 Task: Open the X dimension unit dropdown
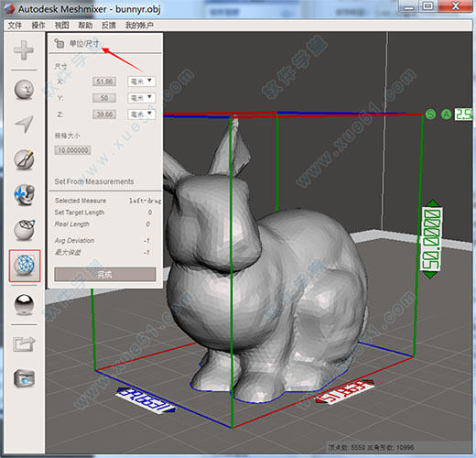click(x=142, y=82)
